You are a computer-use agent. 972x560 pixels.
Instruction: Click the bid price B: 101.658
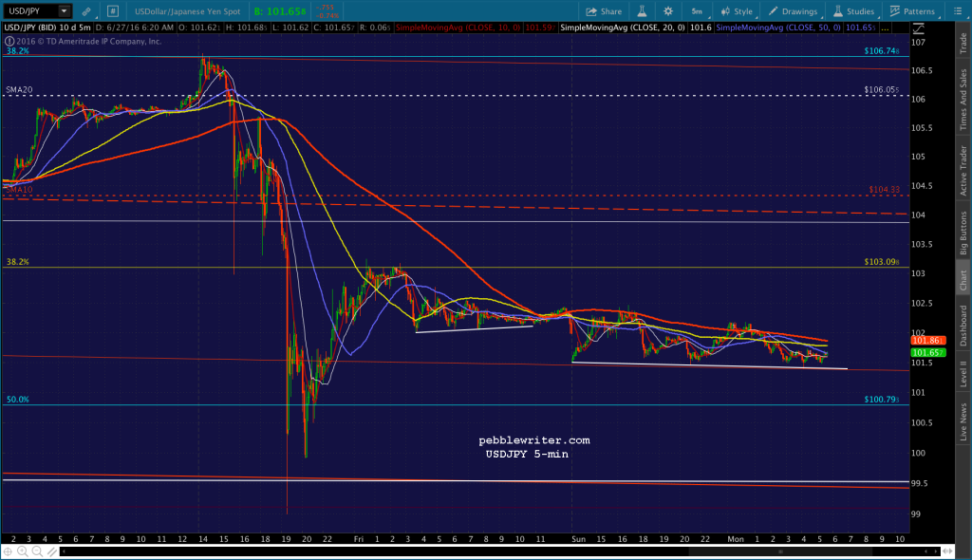(x=280, y=11)
